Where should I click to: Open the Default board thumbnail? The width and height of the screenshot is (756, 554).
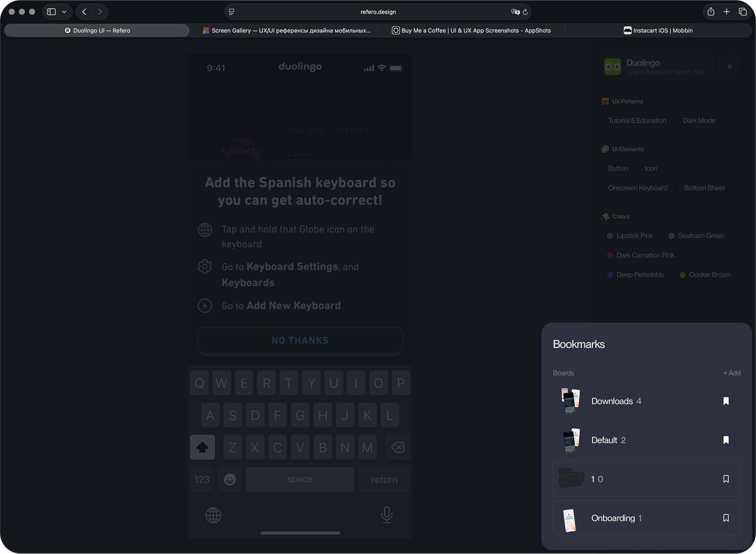(571, 440)
